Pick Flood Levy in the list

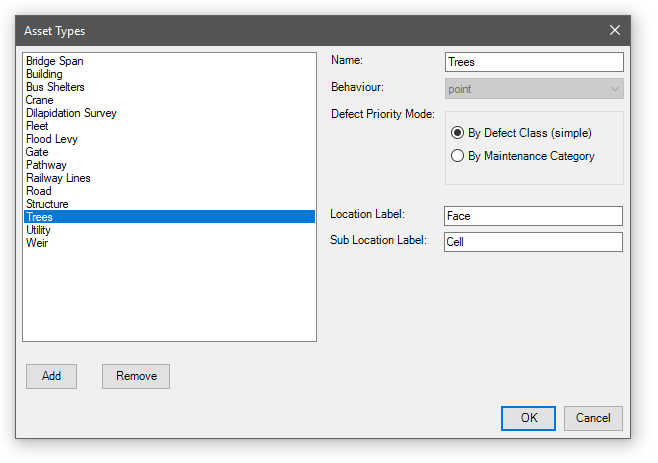point(52,139)
